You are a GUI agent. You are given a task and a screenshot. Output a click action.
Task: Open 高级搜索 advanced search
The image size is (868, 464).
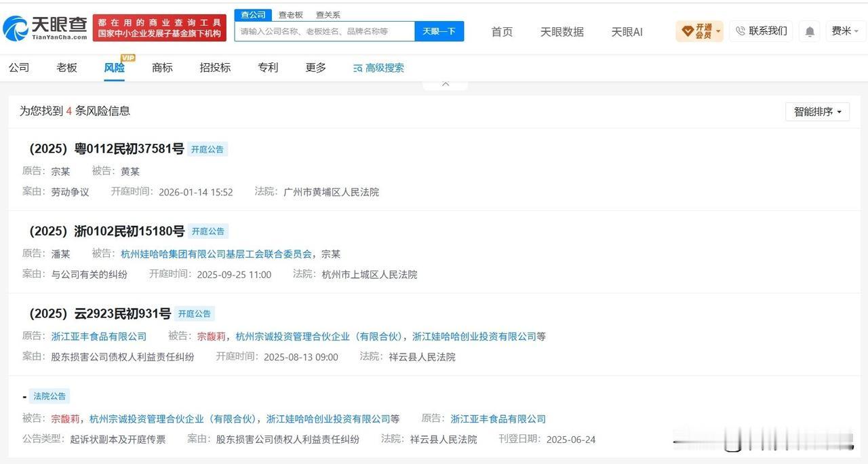tap(378, 68)
